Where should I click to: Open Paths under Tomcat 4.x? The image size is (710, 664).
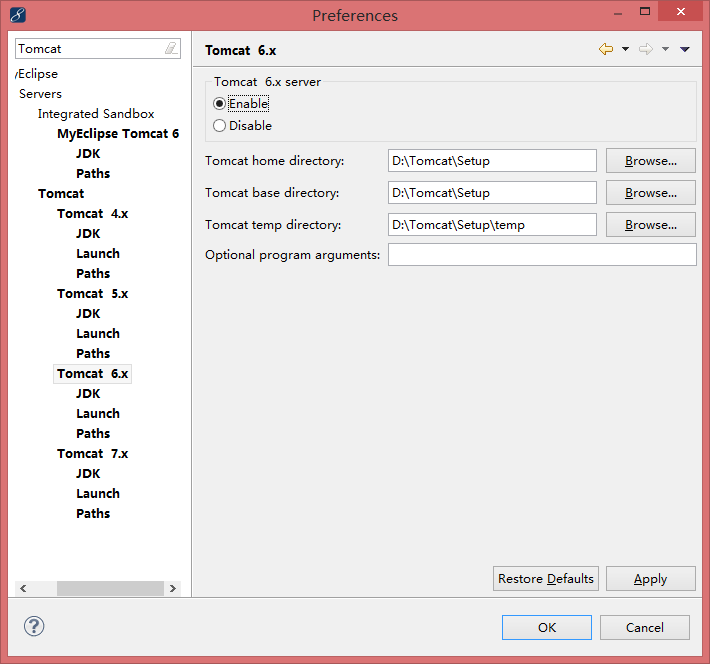click(93, 273)
